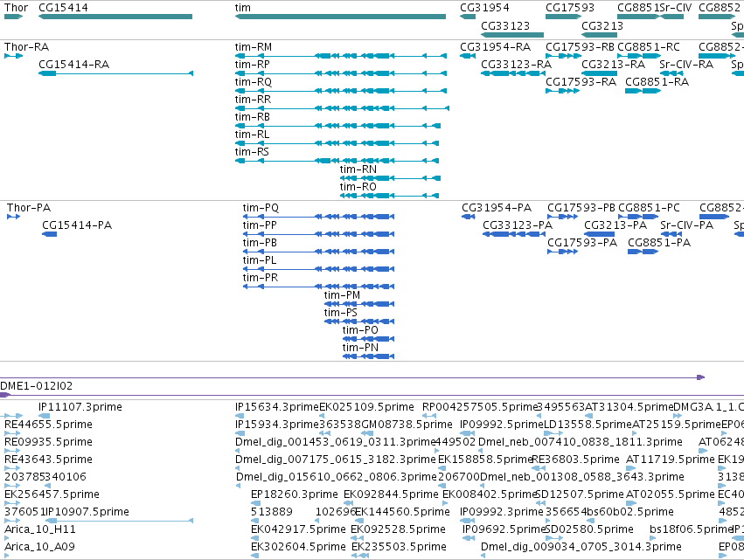Click the 'tim-RQ' transcript label
The image size is (744, 560).
click(254, 82)
